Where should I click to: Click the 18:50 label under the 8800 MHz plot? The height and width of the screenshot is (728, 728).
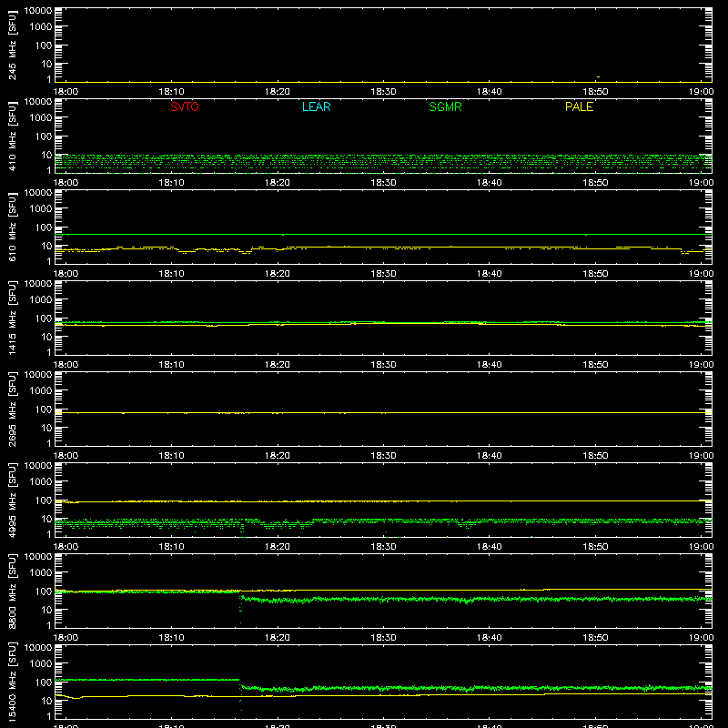click(596, 638)
